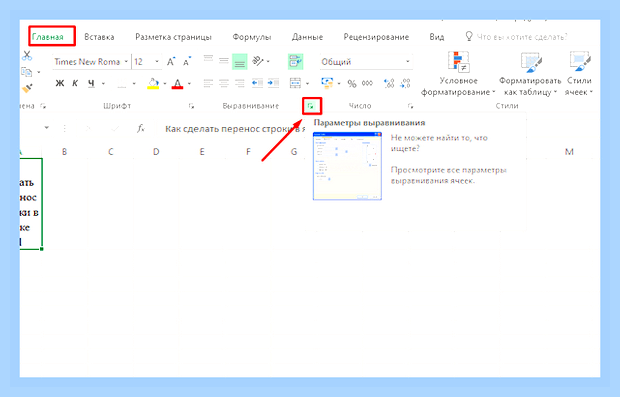
Task: Toggle the highlighted Wrap Text button
Action: coord(295,62)
